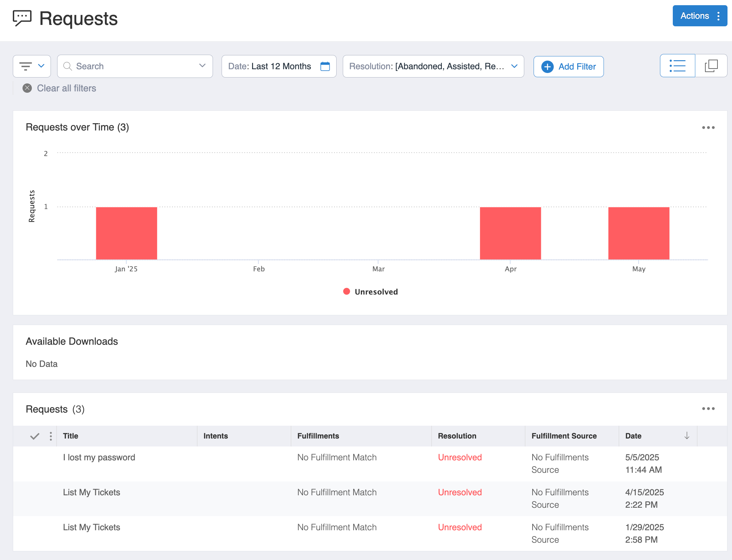732x560 pixels.
Task: Open chart panel three-dot menu
Action: click(708, 128)
